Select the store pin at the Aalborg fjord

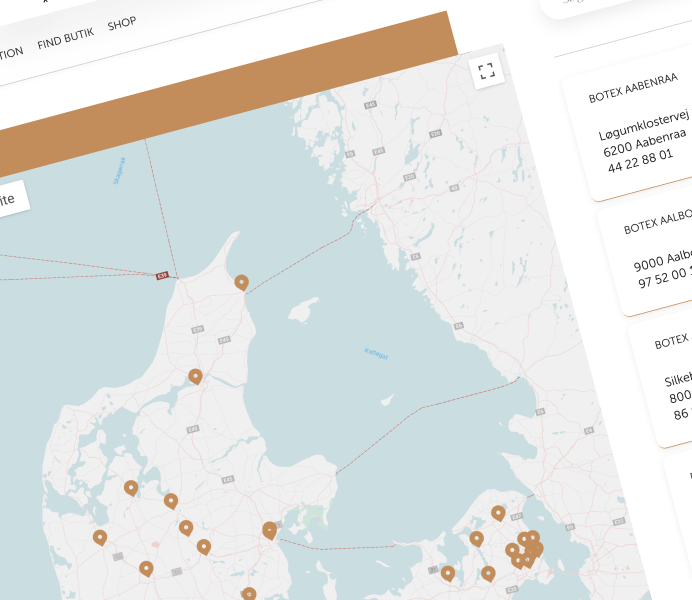pos(196,376)
